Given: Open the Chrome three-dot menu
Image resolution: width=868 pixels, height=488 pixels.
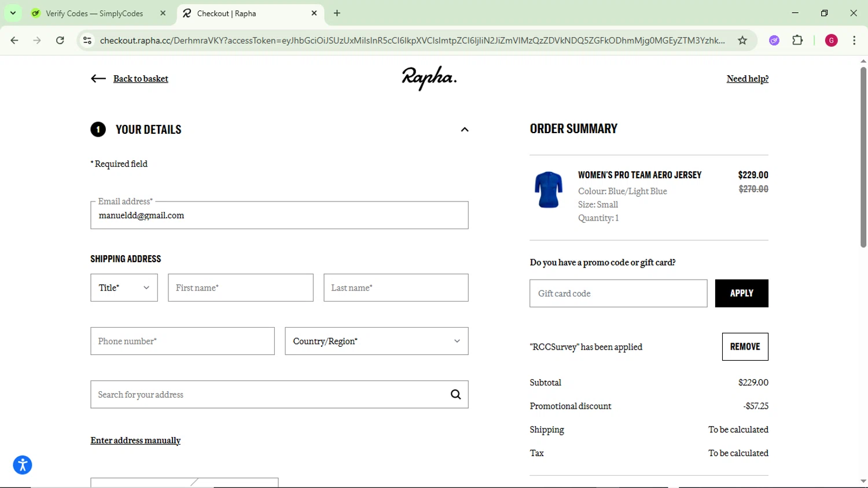Looking at the screenshot, I should [x=854, y=41].
